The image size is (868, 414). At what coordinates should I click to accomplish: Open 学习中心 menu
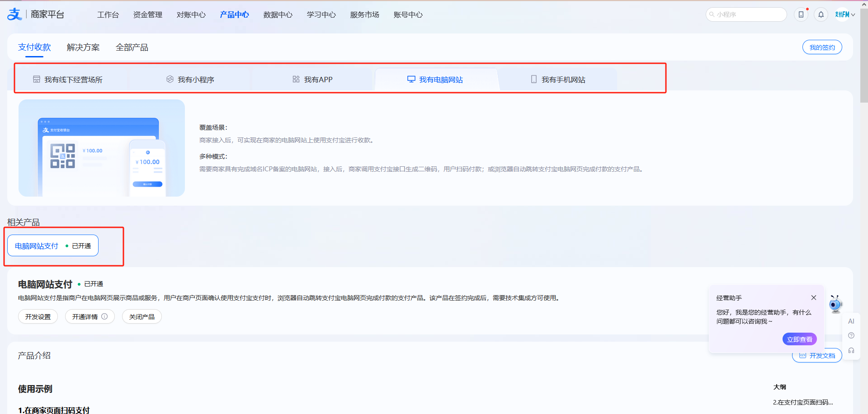pyautogui.click(x=321, y=14)
